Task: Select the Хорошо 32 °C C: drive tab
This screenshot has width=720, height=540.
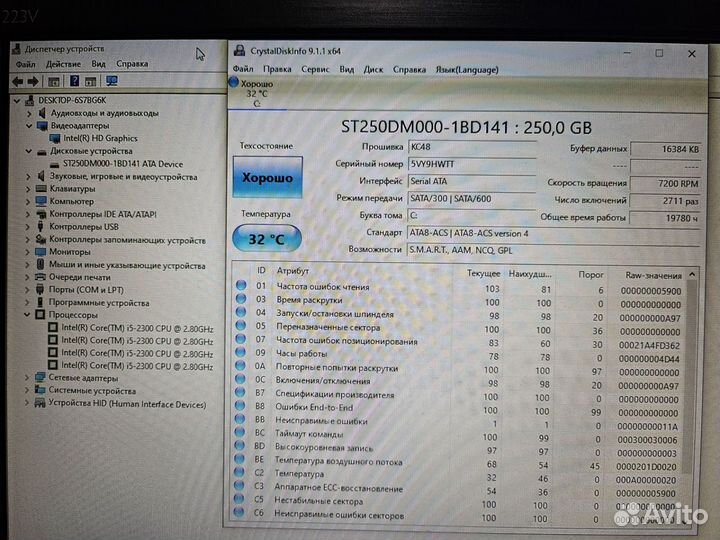Action: click(x=257, y=94)
